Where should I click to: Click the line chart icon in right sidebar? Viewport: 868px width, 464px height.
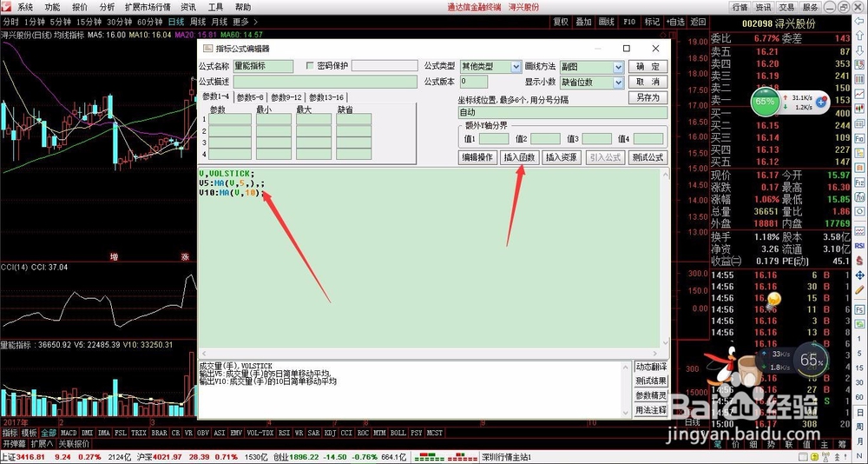pos(859,94)
